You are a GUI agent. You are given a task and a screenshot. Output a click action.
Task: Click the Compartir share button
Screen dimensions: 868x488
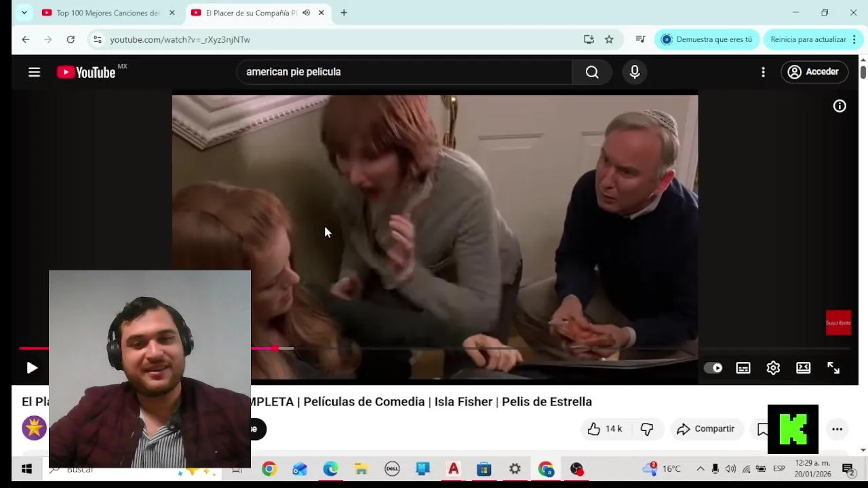(x=706, y=429)
